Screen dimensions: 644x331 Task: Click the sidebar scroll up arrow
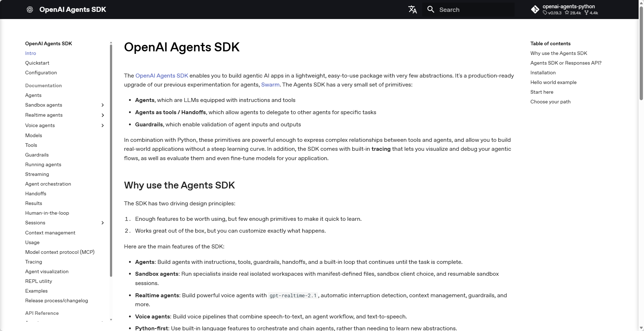(111, 43)
